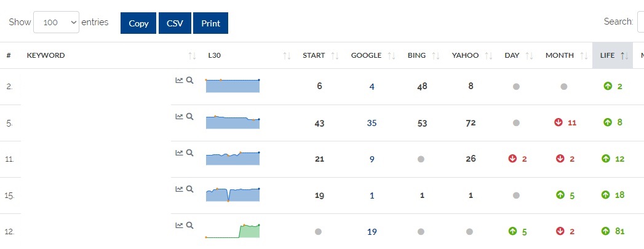Click the Search input field

(640, 22)
